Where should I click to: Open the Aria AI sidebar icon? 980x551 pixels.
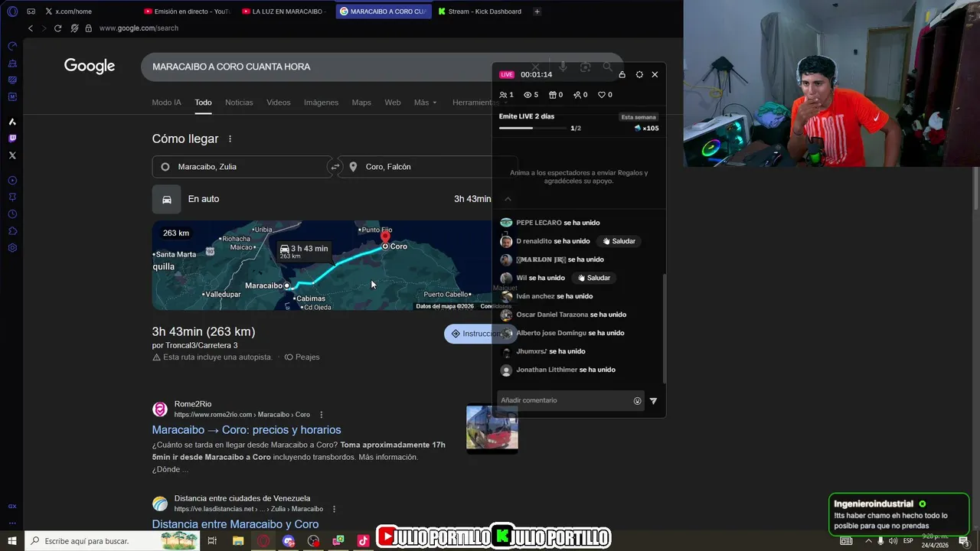tap(12, 122)
